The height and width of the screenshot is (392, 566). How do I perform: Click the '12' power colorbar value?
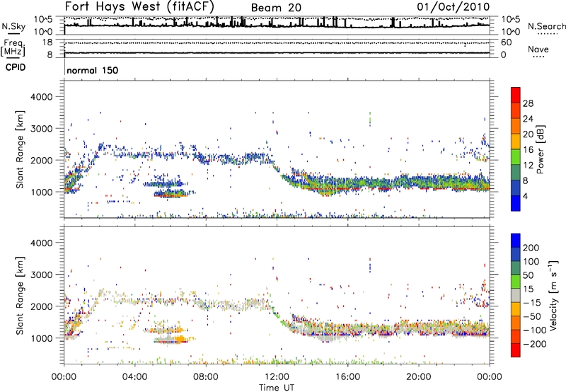tap(528, 166)
